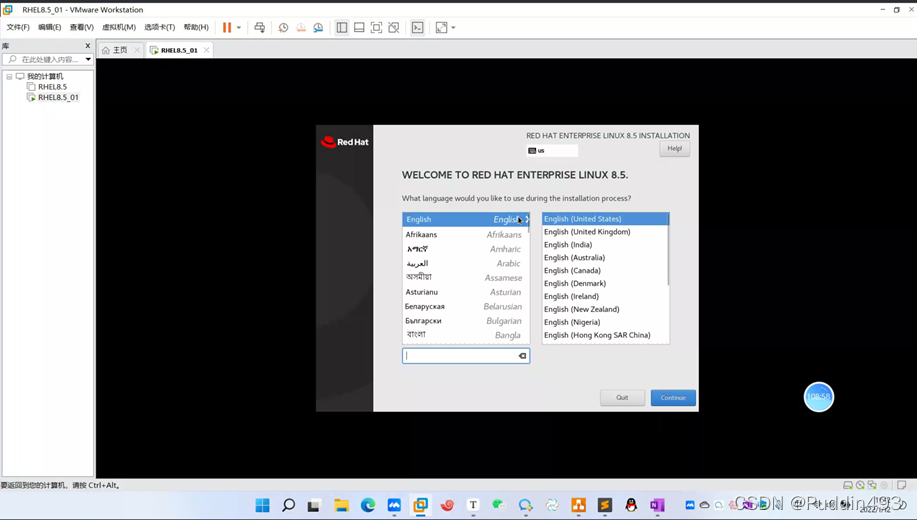Image resolution: width=917 pixels, height=520 pixels.
Task: Select English in the language list
Action: coord(465,219)
